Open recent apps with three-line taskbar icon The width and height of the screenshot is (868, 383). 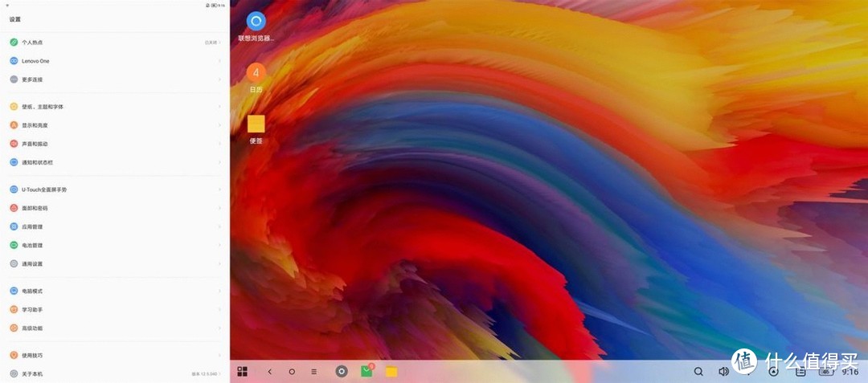click(x=314, y=372)
